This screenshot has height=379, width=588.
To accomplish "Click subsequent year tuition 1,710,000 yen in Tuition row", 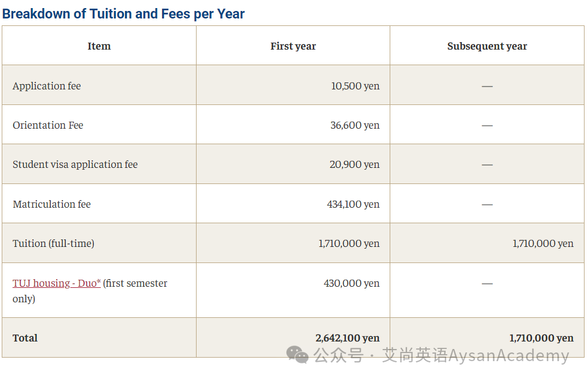I will click(x=542, y=243).
